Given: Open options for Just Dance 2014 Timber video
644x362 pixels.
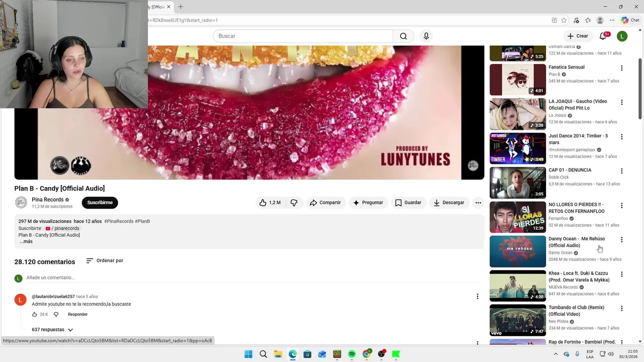Looking at the screenshot, I should pyautogui.click(x=622, y=137).
